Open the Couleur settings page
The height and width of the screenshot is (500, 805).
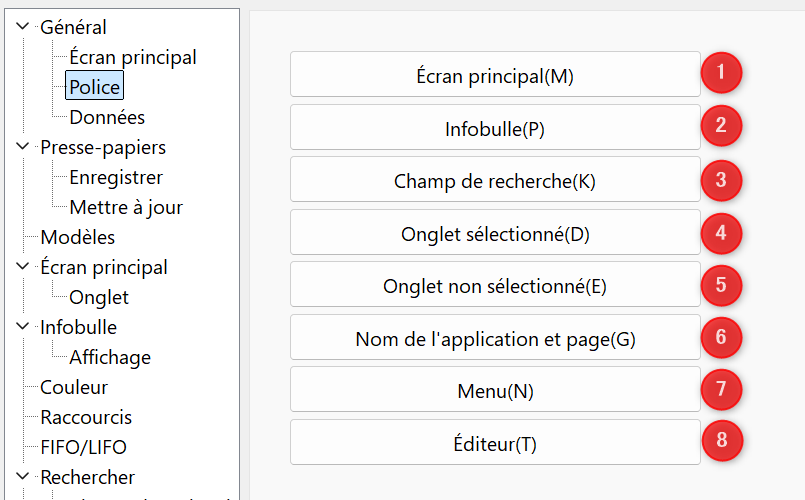click(x=74, y=388)
